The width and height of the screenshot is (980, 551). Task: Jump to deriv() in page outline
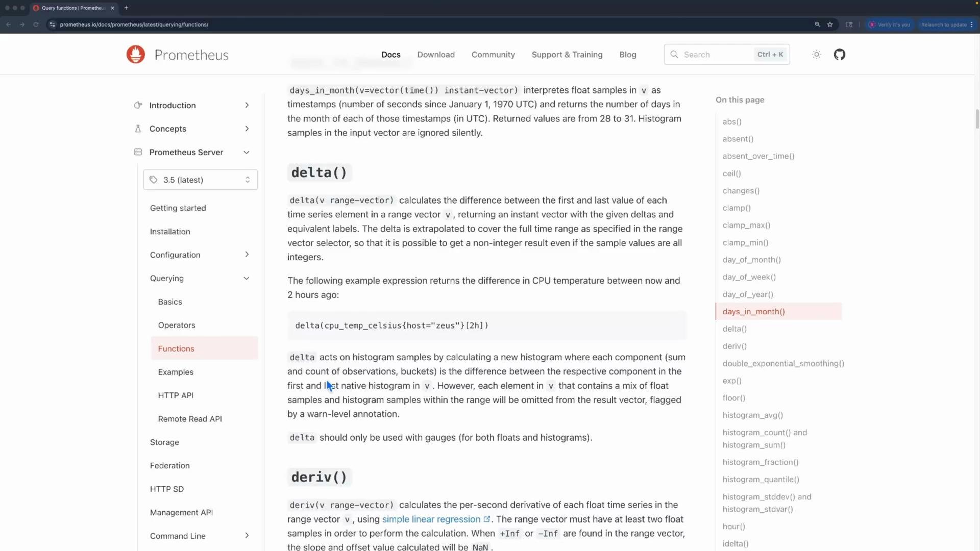point(734,346)
